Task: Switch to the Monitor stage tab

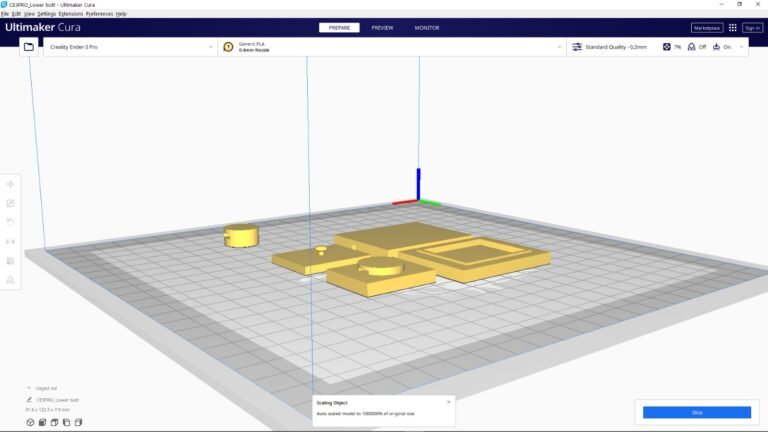Action: [427, 28]
